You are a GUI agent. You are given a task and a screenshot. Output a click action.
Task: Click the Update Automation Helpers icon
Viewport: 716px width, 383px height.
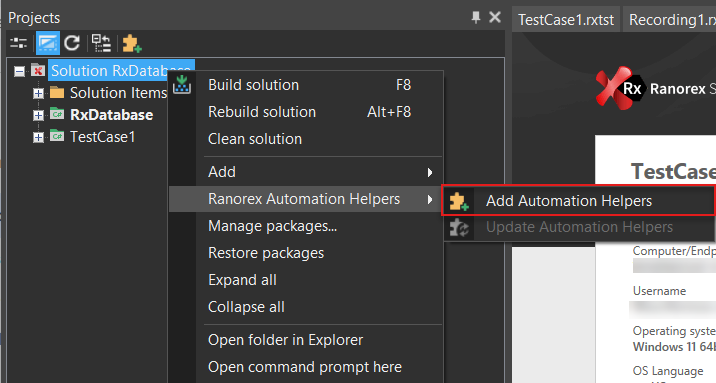tap(459, 227)
